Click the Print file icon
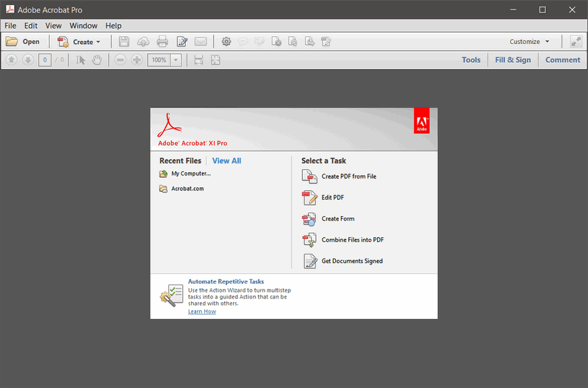 [x=162, y=42]
